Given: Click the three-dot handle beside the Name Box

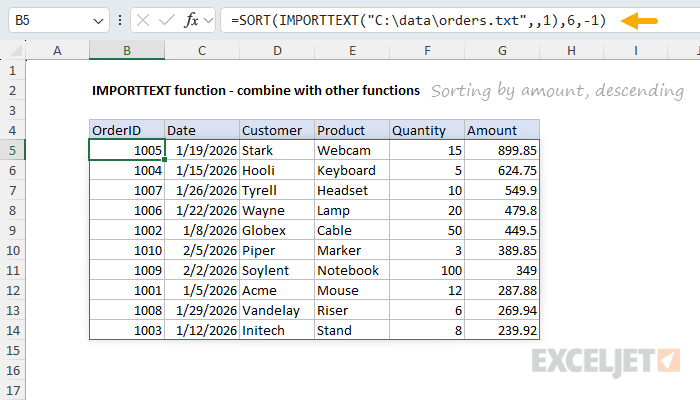Looking at the screenshot, I should 120,21.
